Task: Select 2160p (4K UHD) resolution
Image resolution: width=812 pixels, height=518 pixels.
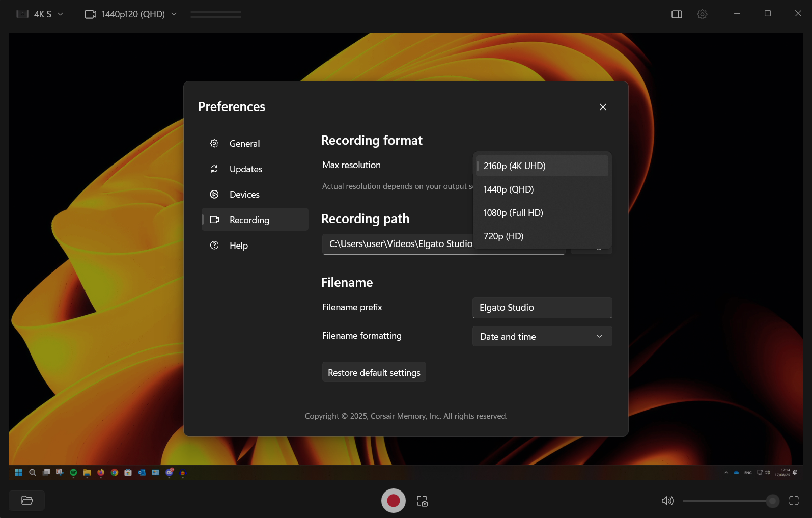Action: coord(542,166)
